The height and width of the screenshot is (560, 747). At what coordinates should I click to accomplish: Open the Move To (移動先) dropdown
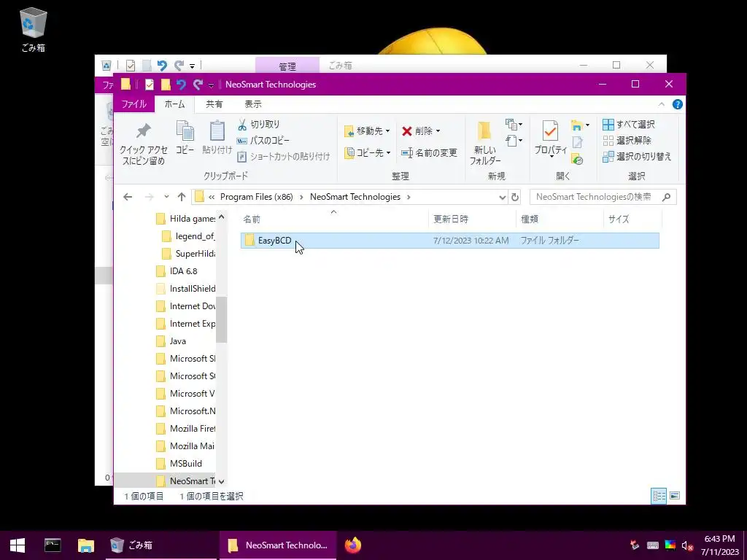(x=366, y=131)
